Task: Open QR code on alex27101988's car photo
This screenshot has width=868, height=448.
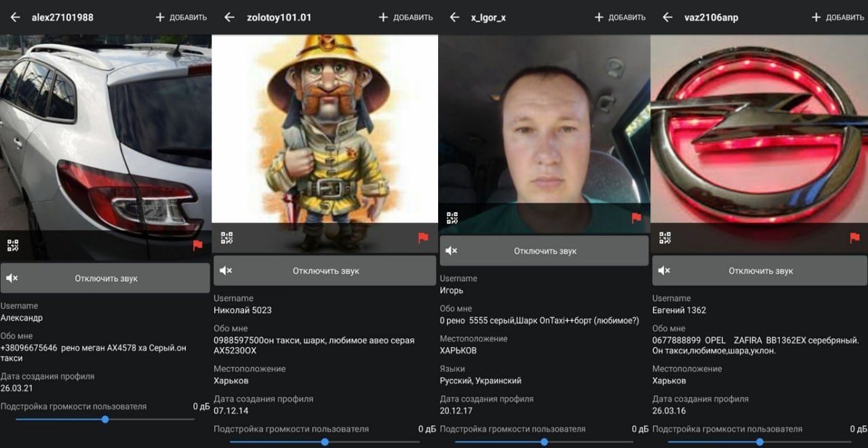Action: pos(13,245)
